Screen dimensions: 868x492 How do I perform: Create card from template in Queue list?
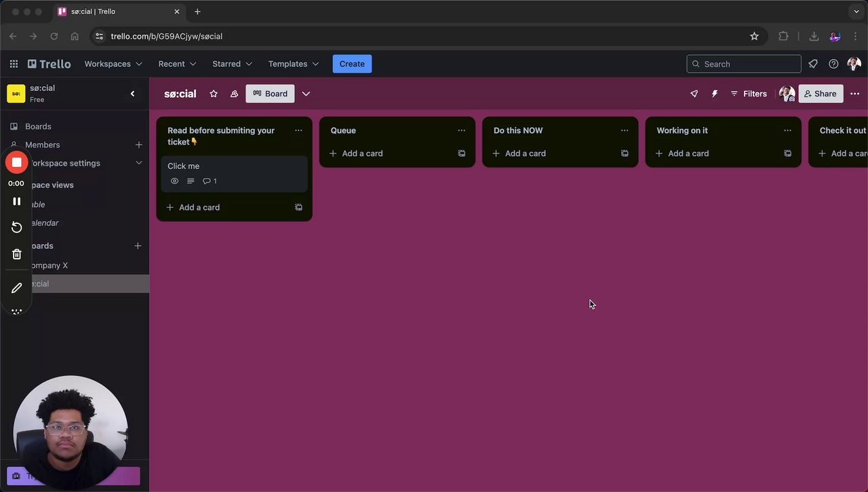coord(461,153)
